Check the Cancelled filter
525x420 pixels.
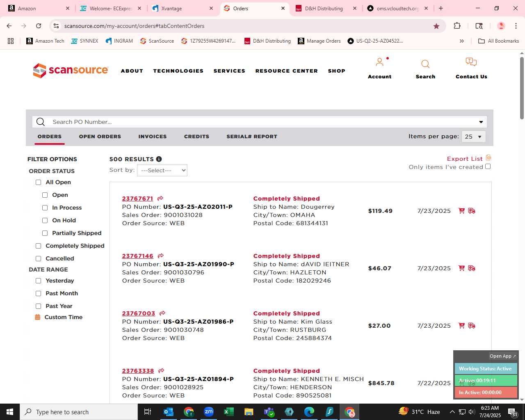click(39, 259)
